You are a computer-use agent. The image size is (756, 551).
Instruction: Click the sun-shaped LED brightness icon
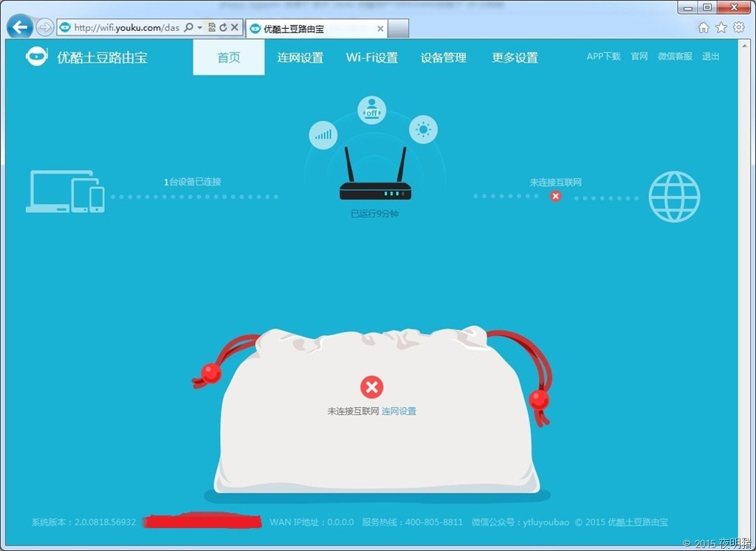[x=423, y=130]
